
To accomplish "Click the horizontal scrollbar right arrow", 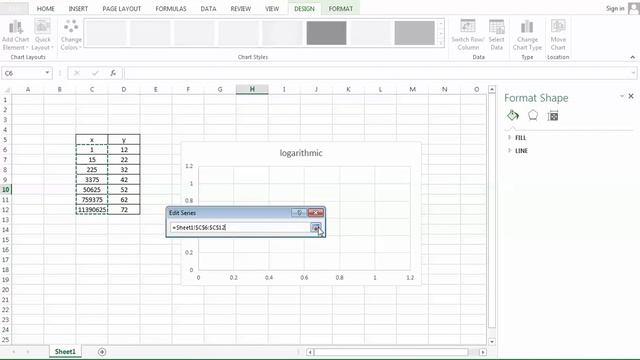I will [x=483, y=352].
